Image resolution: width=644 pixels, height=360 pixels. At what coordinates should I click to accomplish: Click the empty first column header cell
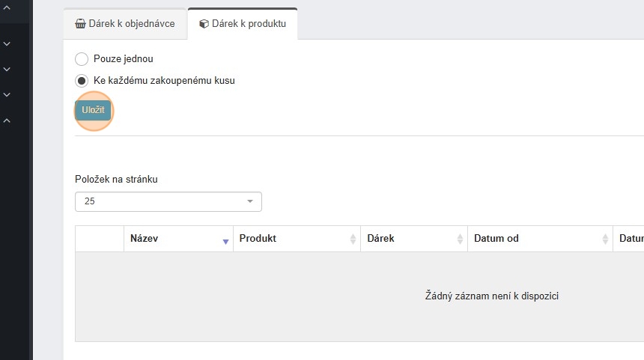(x=100, y=239)
